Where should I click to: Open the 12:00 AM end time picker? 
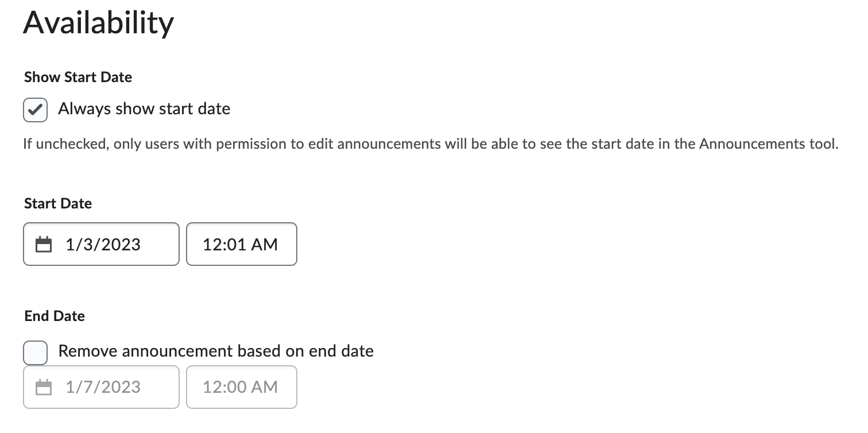(x=241, y=386)
